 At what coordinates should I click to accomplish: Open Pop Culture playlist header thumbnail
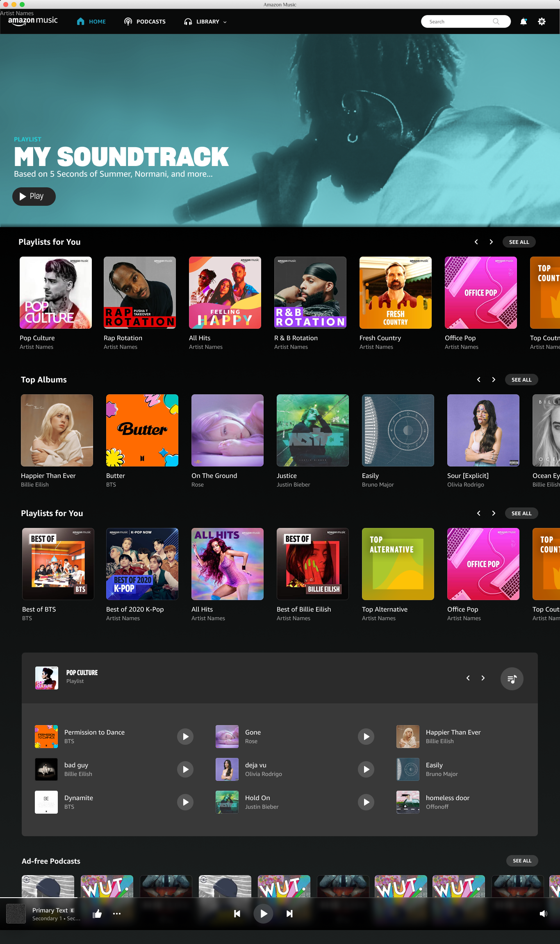pos(47,678)
